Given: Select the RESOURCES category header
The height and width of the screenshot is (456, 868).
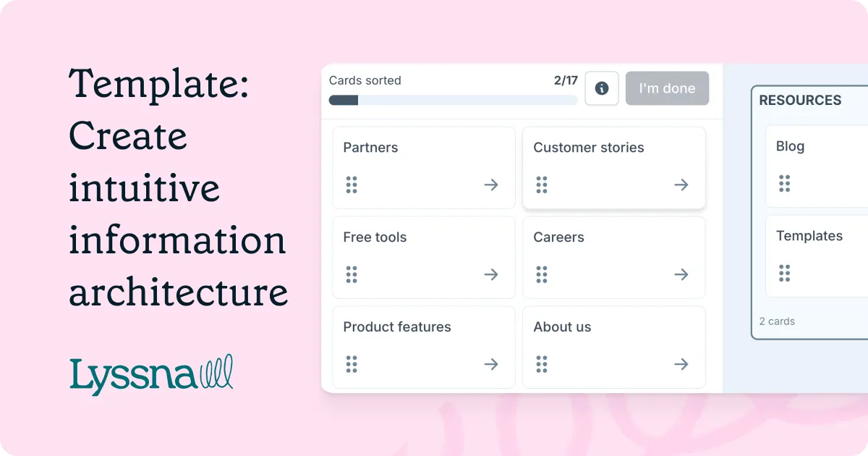Looking at the screenshot, I should tap(800, 101).
